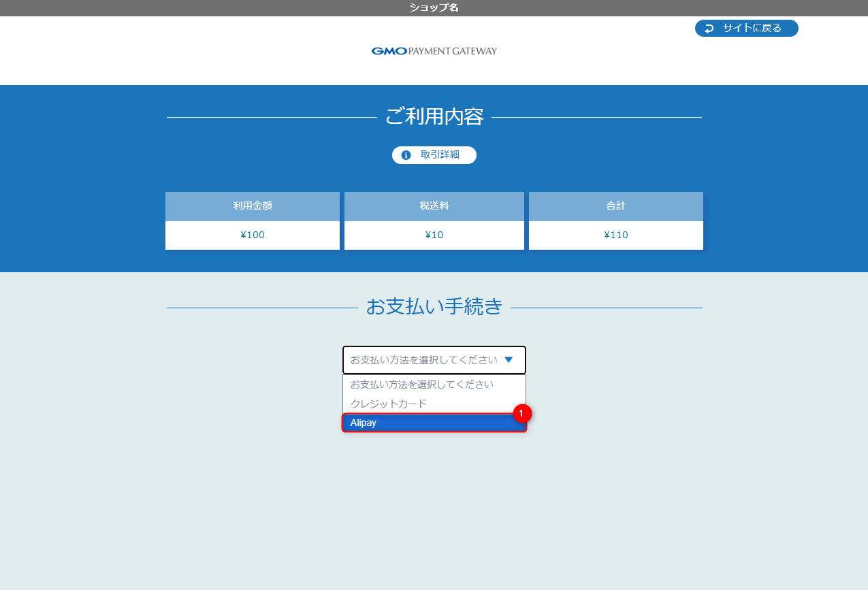
Task: Click the ご利用内容 section heading
Action: pyautogui.click(x=434, y=116)
